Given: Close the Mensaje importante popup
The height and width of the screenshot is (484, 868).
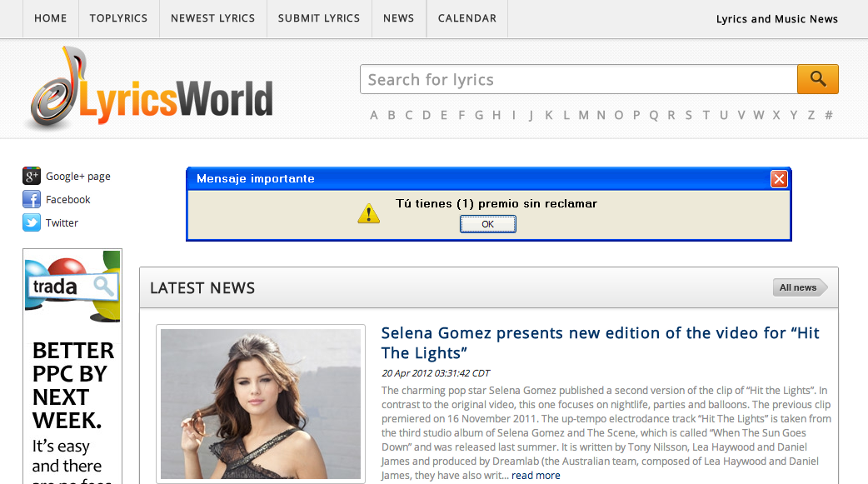Looking at the screenshot, I should click(x=779, y=179).
